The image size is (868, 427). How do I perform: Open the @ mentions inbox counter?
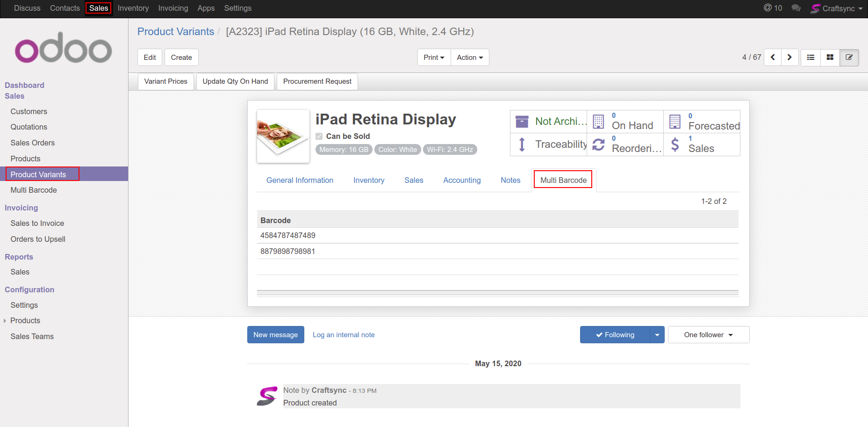(773, 8)
